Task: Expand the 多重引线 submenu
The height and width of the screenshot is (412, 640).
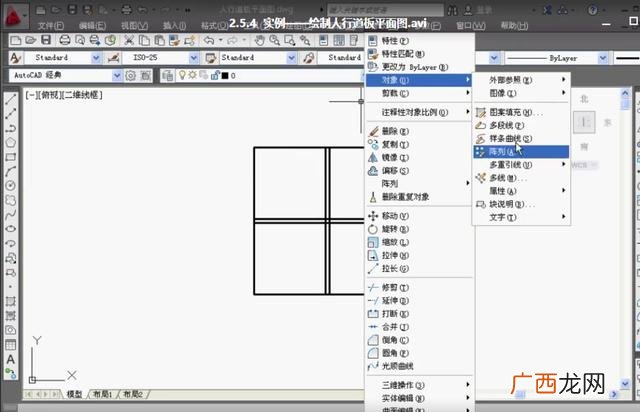Action: click(x=521, y=165)
